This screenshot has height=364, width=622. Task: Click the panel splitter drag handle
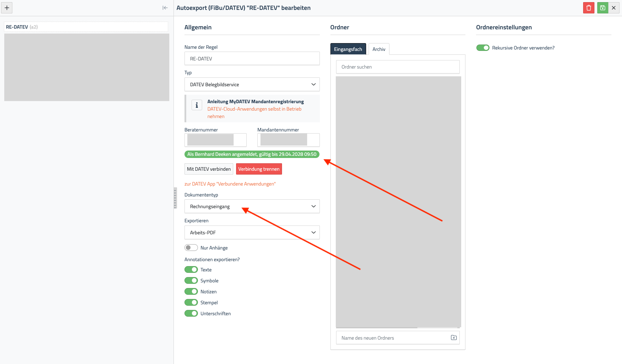coord(175,198)
